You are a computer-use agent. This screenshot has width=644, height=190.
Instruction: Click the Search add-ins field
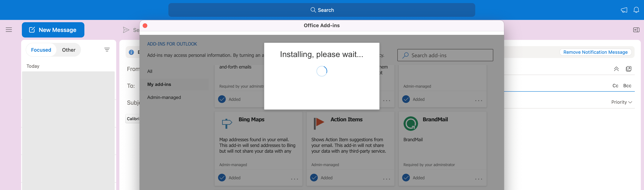[x=445, y=55]
